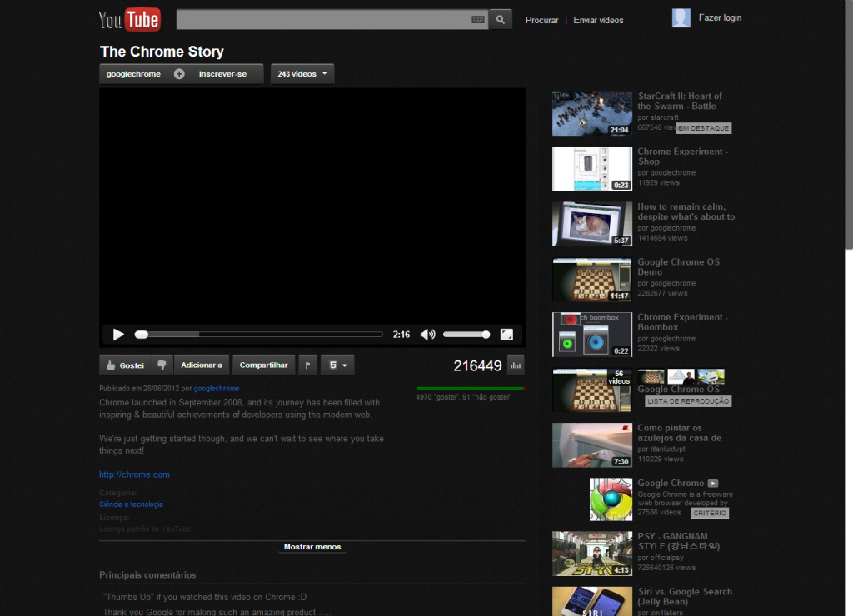Open the Ciência e tecnologia category link
Image resolution: width=853 pixels, height=616 pixels.
coord(131,504)
